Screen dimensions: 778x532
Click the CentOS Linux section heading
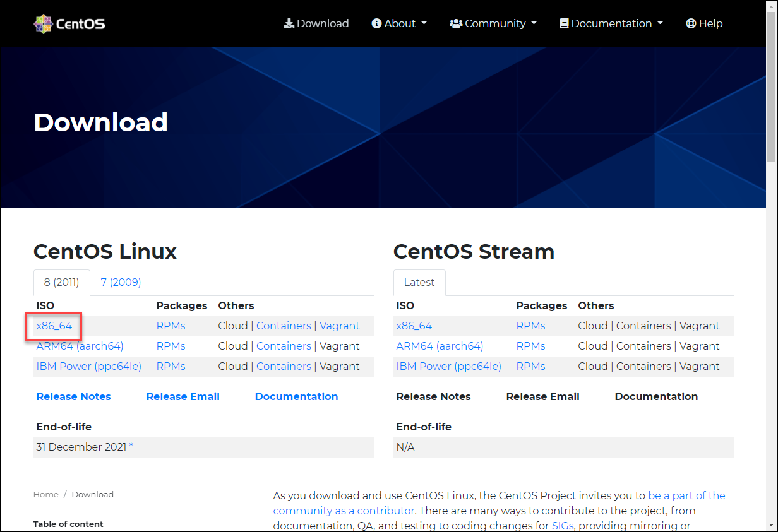click(105, 251)
